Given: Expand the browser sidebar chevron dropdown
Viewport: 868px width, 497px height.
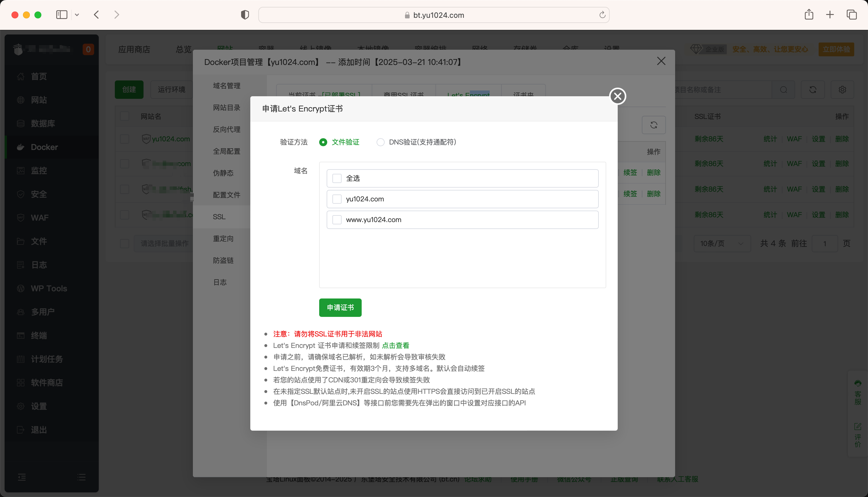Looking at the screenshot, I should coord(77,14).
